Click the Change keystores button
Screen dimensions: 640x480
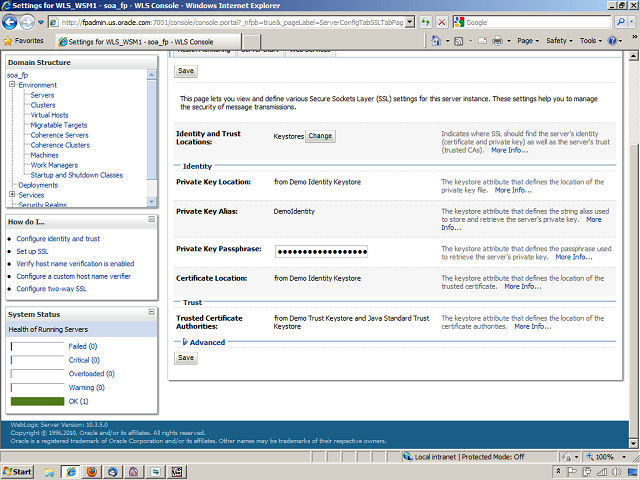(320, 135)
